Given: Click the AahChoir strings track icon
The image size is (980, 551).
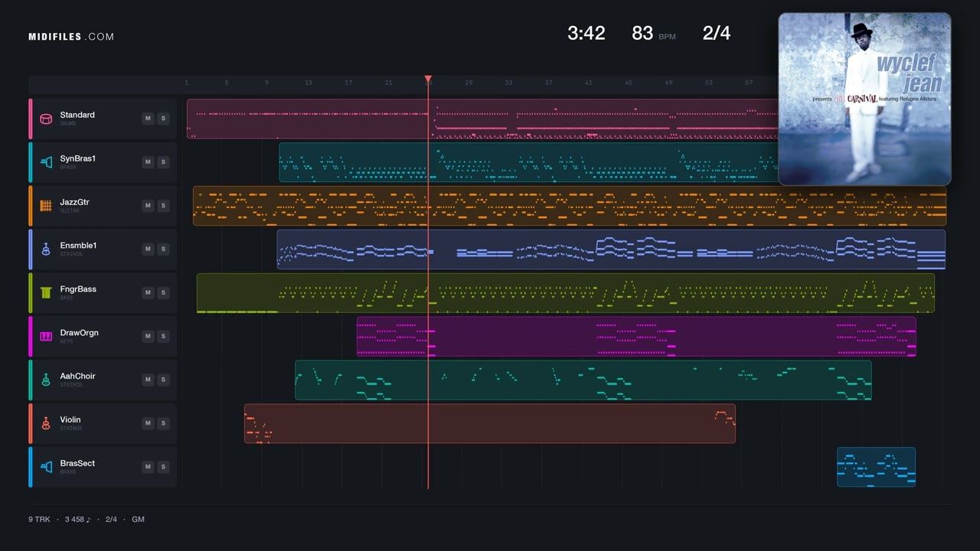Looking at the screenshot, I should pyautogui.click(x=46, y=380).
